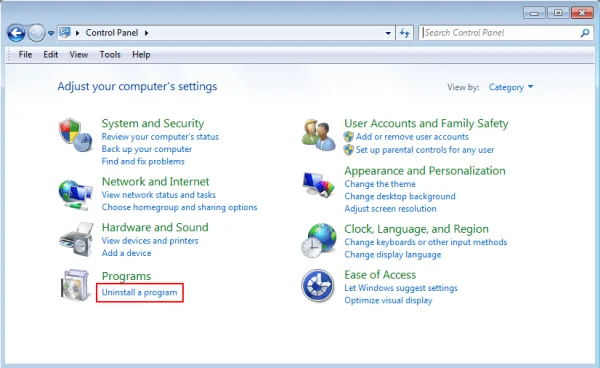Open the Ease of Access icon
The image size is (600, 368).
(x=318, y=286)
